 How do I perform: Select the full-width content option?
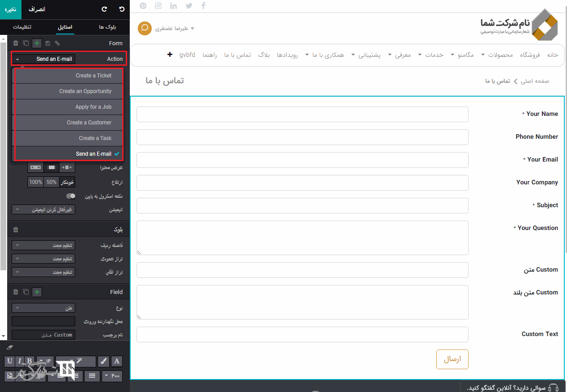35,167
